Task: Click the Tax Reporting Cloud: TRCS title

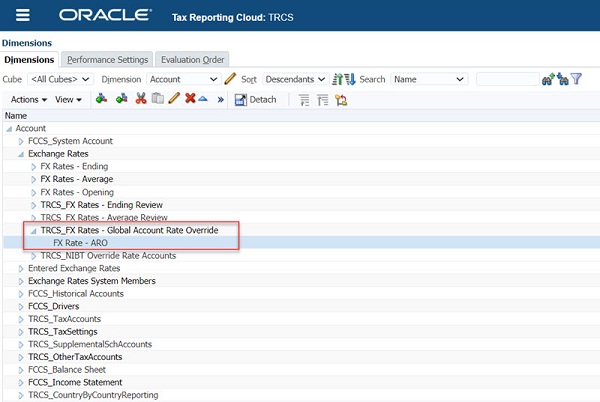Action: [233, 18]
